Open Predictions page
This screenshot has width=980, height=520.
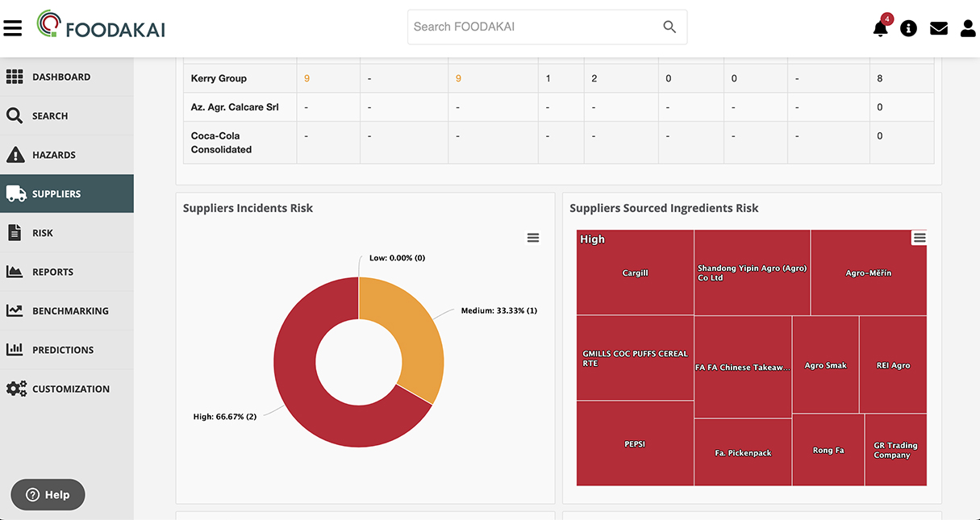click(67, 350)
